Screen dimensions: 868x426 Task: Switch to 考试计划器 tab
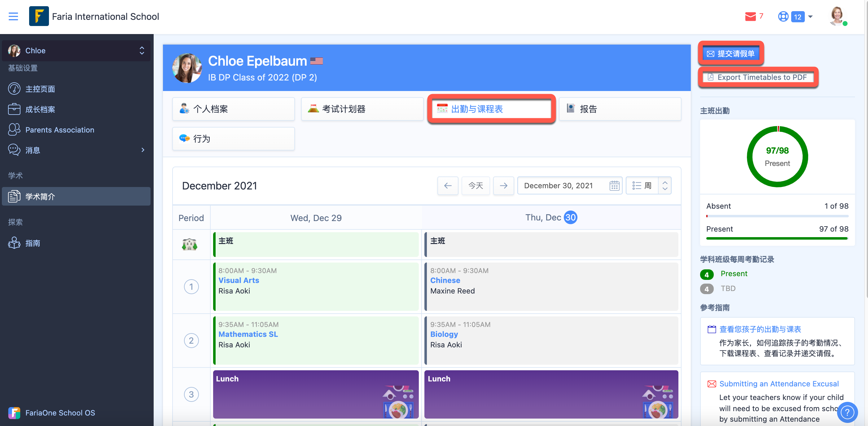(x=362, y=109)
